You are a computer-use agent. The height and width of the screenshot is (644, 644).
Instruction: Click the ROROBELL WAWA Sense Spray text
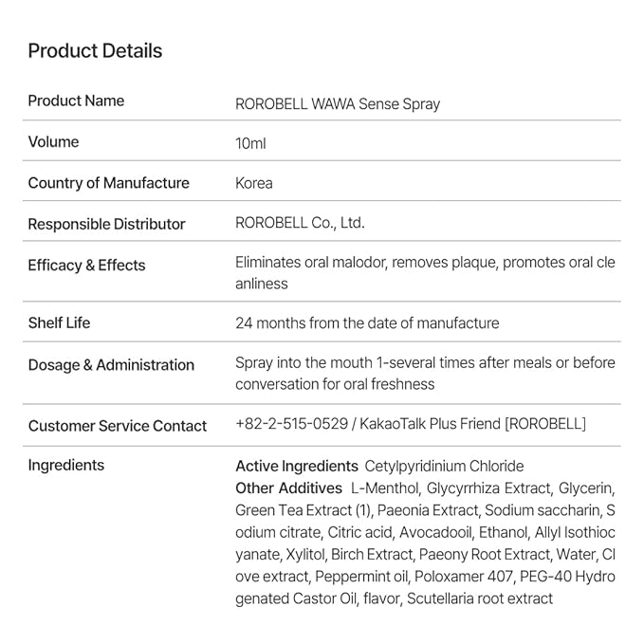338,104
